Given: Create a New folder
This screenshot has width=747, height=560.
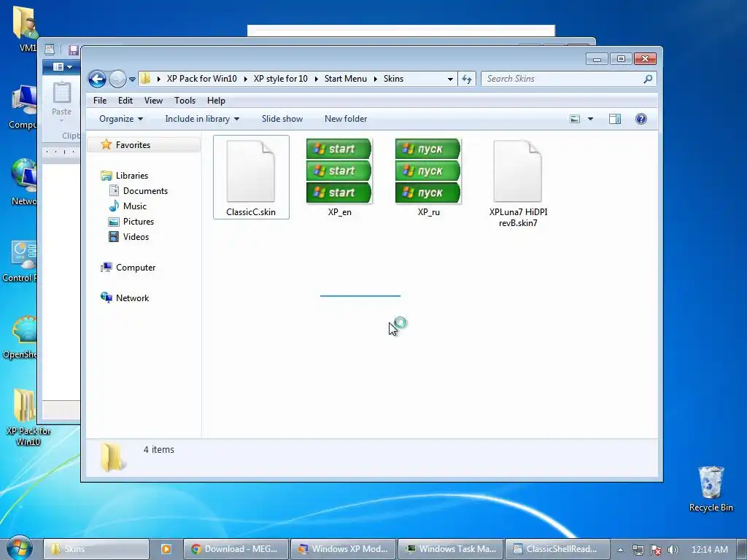Looking at the screenshot, I should pyautogui.click(x=346, y=119).
